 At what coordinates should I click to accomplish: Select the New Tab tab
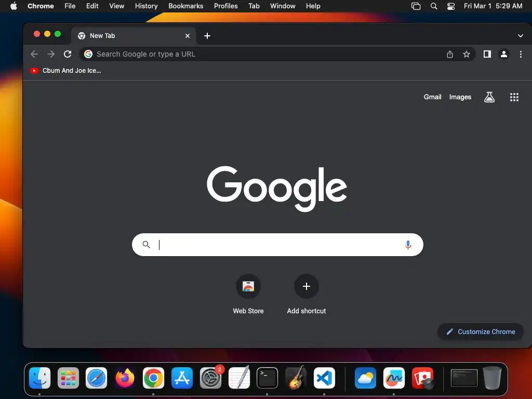coord(134,36)
